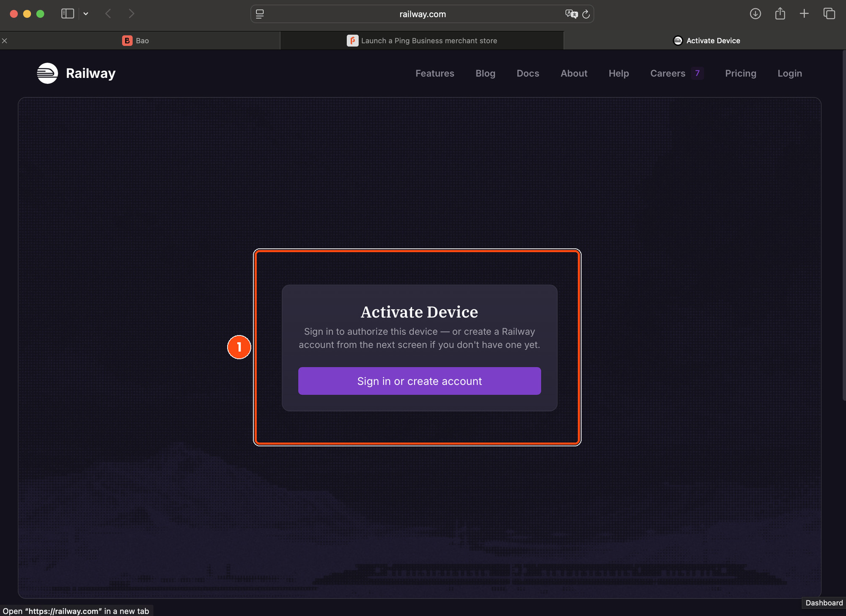
Task: Toggle the Safari sidebar icon
Action: 68,14
